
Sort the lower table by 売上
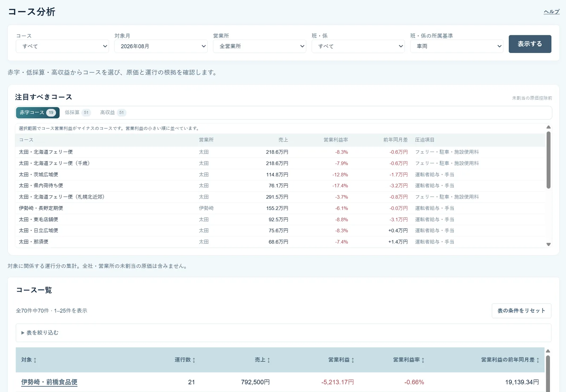point(262,360)
